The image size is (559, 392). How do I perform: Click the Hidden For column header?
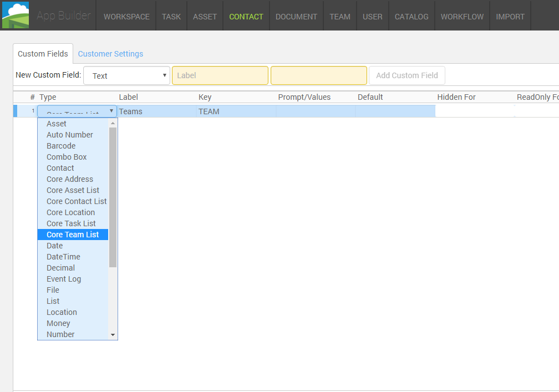point(456,97)
